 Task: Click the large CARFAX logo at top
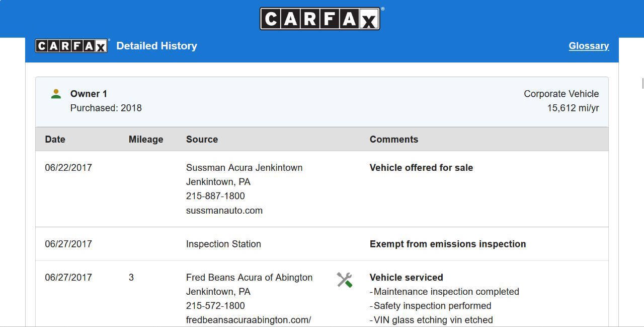point(320,19)
